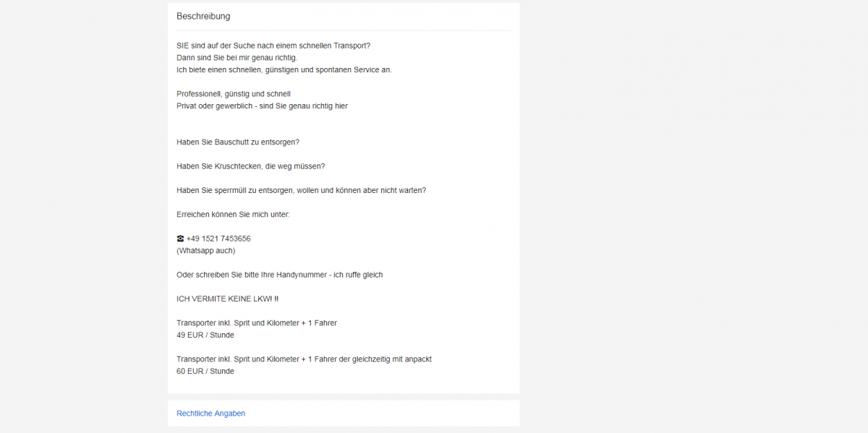Image resolution: width=868 pixels, height=433 pixels.
Task: Click the '(Whatsapp auch)' note
Action: pos(205,251)
